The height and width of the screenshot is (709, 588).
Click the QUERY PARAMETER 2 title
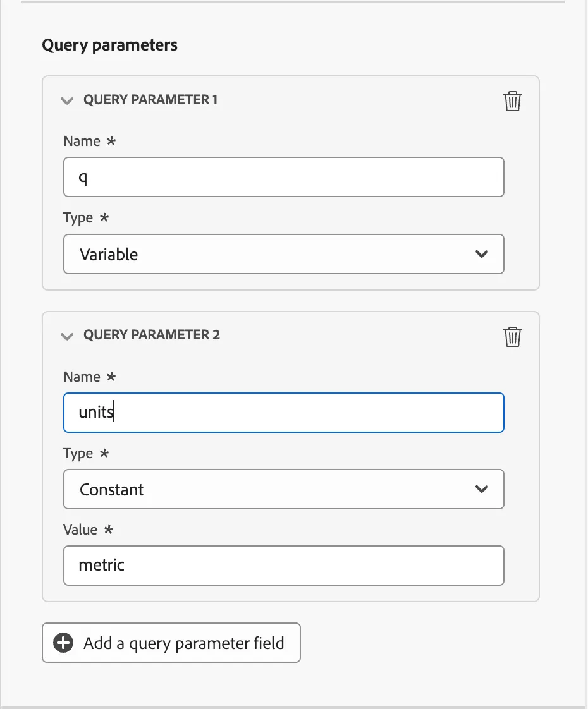coord(152,335)
